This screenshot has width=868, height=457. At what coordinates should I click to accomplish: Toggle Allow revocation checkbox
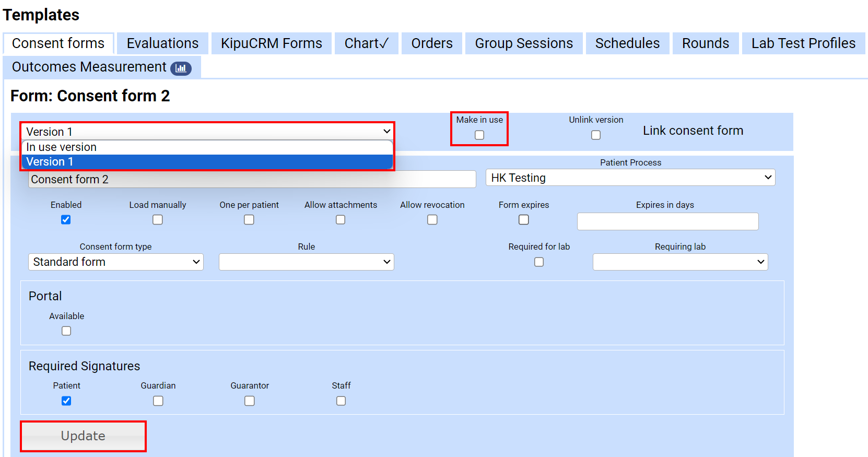click(x=432, y=220)
